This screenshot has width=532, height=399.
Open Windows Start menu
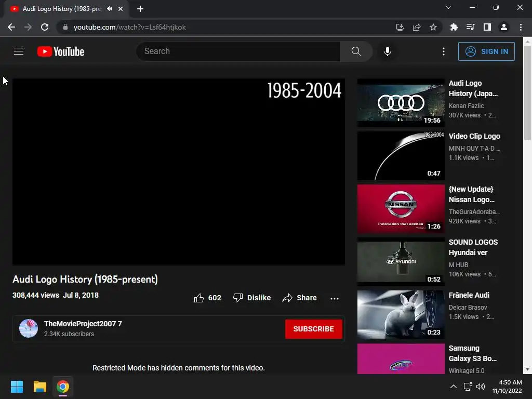[17, 387]
